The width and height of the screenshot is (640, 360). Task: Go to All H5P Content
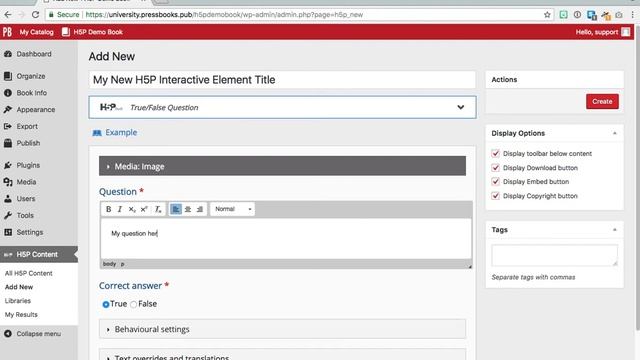(x=29, y=273)
